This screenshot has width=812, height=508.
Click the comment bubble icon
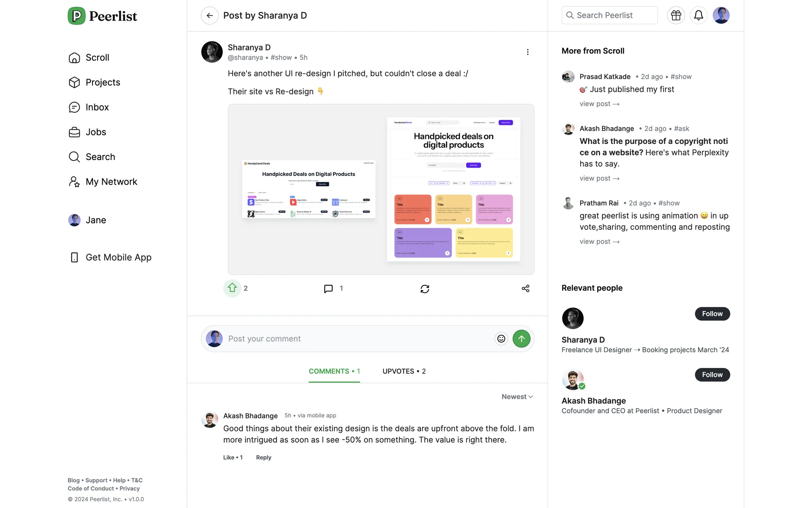(328, 289)
